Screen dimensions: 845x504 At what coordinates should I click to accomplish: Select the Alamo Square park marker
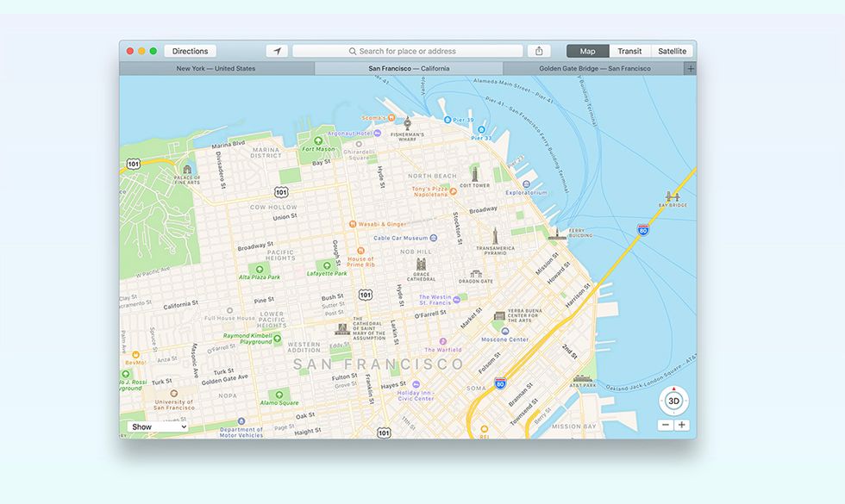pyautogui.click(x=279, y=395)
